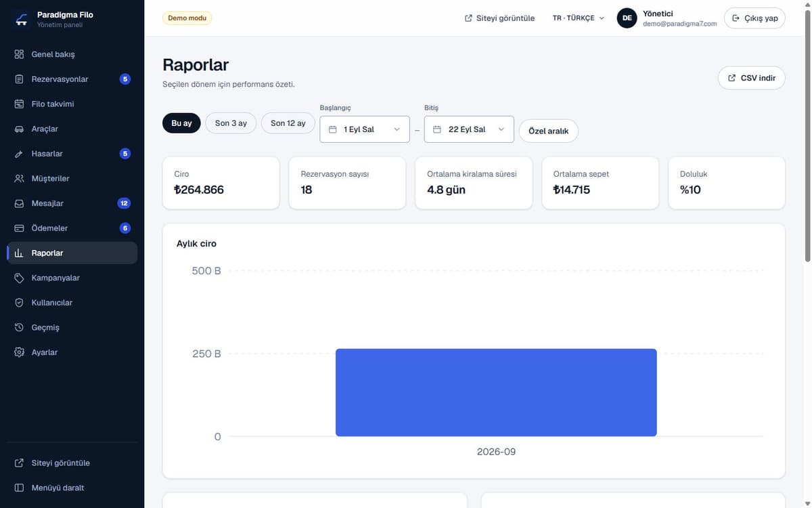Open the Bitiş date dropdown
The height and width of the screenshot is (508, 812).
point(469,129)
